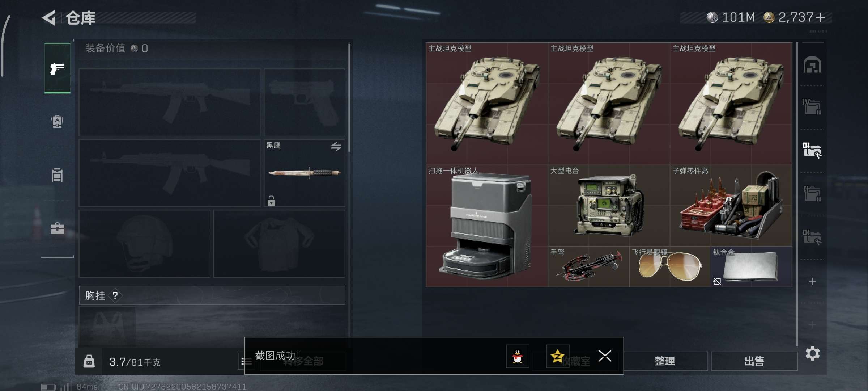The image size is (868, 391).
Task: Swap the 黑鹰 knife using arrows icon
Action: [x=336, y=147]
